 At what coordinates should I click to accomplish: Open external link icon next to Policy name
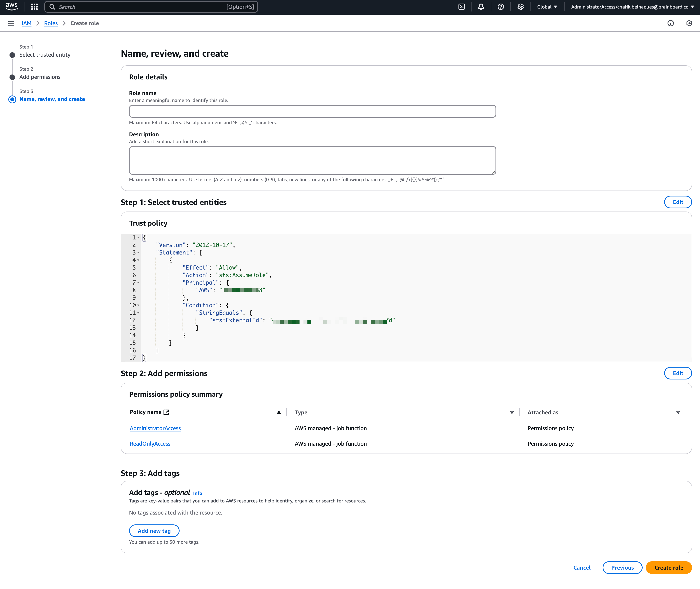pyautogui.click(x=166, y=412)
